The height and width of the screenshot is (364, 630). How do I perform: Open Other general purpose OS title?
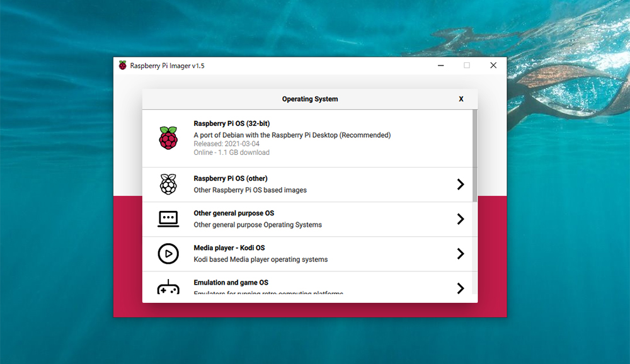click(x=234, y=213)
